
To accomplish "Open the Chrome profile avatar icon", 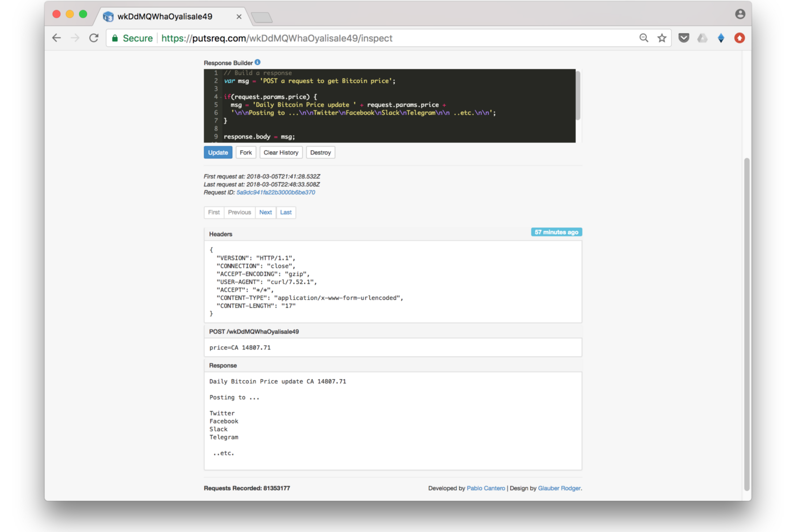I will pos(740,14).
